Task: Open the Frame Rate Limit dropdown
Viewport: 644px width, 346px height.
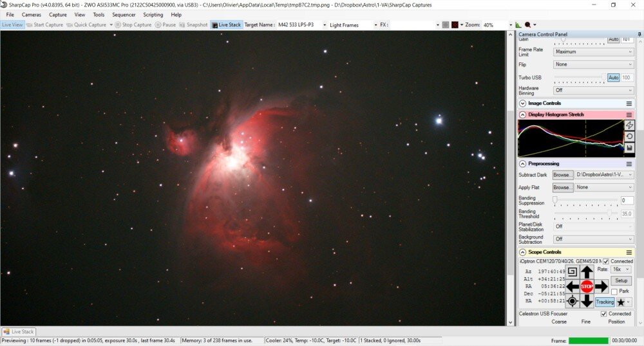Action: click(594, 52)
